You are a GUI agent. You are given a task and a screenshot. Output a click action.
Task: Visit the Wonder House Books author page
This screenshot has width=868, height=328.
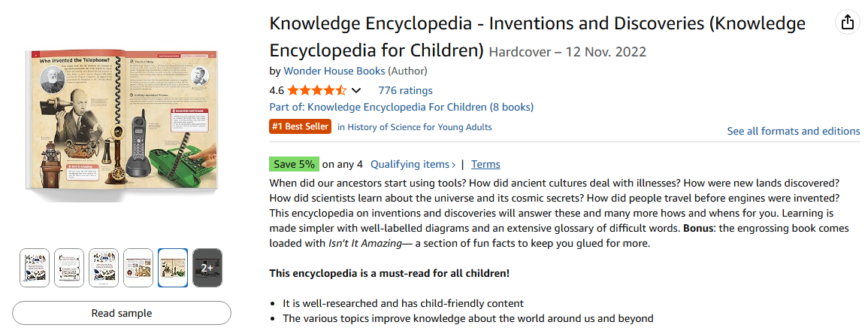[x=334, y=71]
